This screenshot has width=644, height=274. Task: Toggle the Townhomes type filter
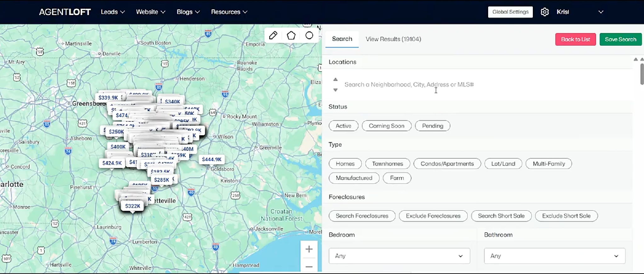pyautogui.click(x=387, y=164)
